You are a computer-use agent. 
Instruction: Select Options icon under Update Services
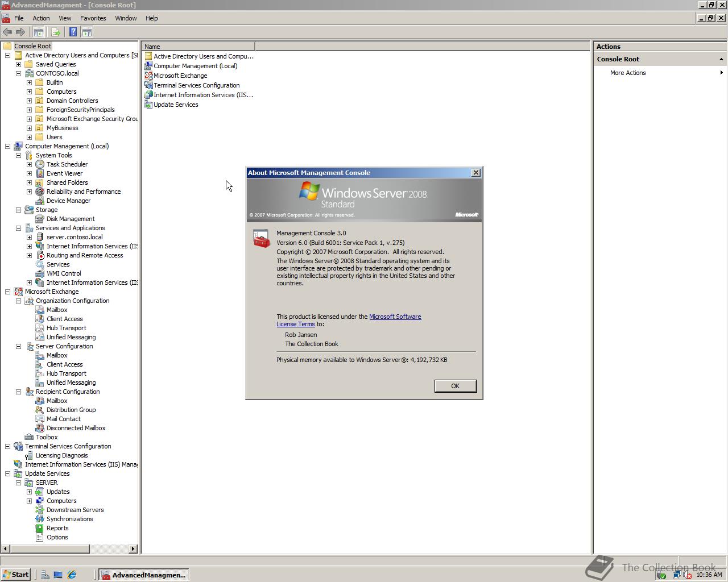tap(40, 537)
